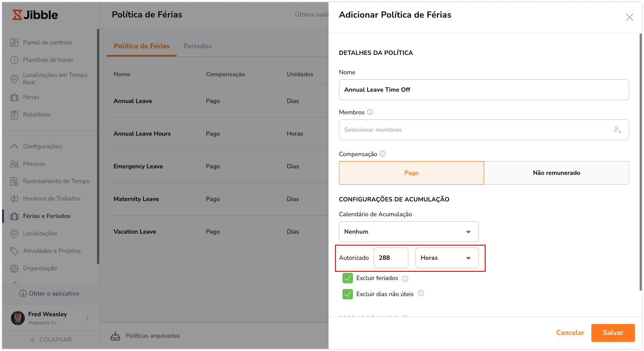Click info icon beside Excluir feriados

[405, 279]
